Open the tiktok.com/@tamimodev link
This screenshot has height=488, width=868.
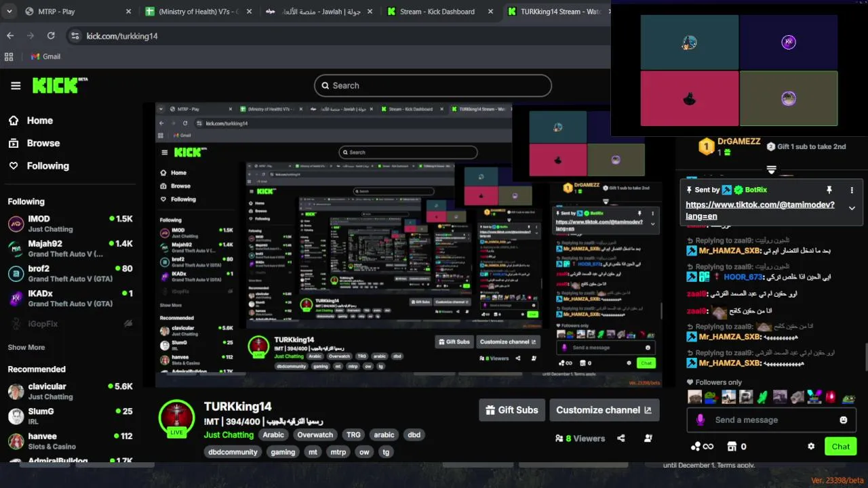pyautogui.click(x=760, y=210)
